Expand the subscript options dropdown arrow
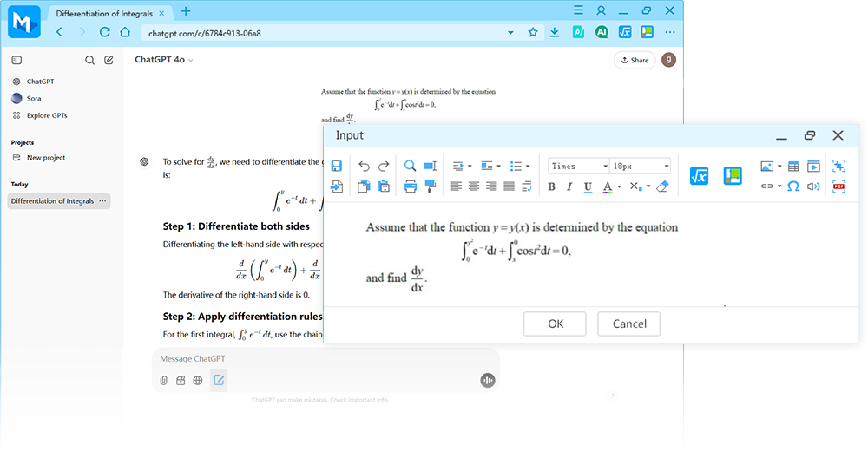Image resolution: width=868 pixels, height=471 pixels. [x=648, y=186]
